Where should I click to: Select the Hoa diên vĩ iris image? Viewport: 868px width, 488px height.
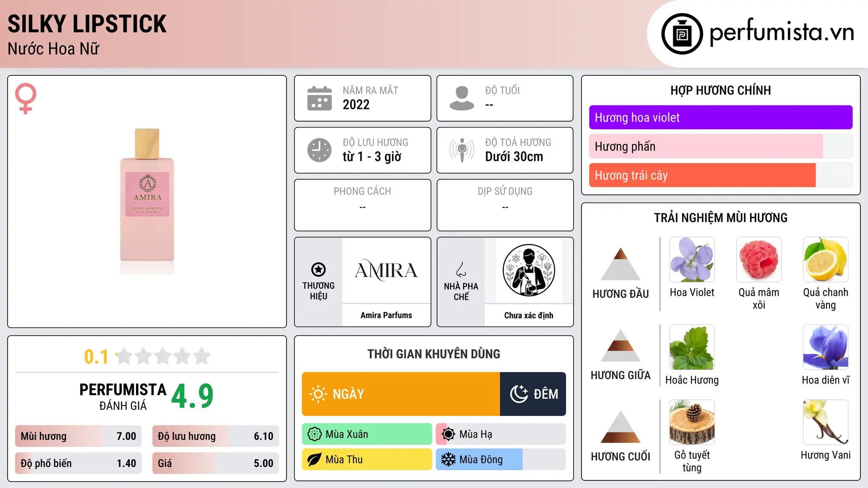click(x=826, y=347)
